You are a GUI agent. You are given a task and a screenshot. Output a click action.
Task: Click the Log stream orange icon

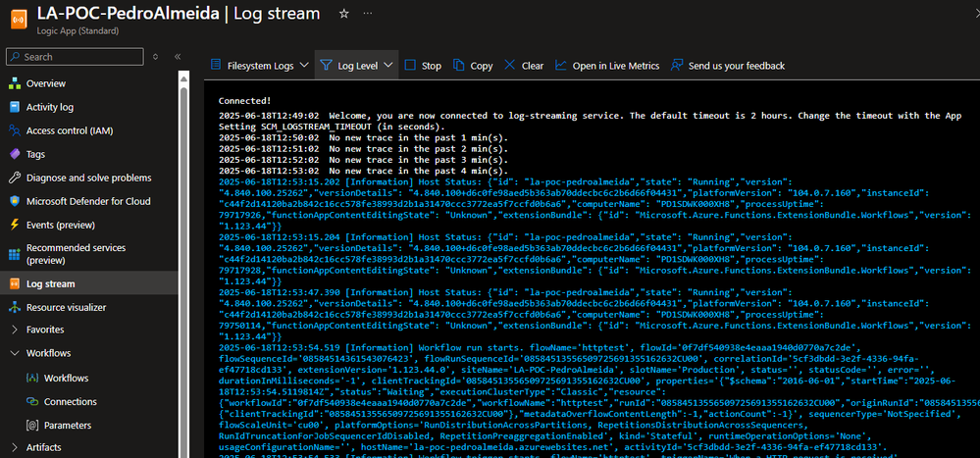coord(15,284)
